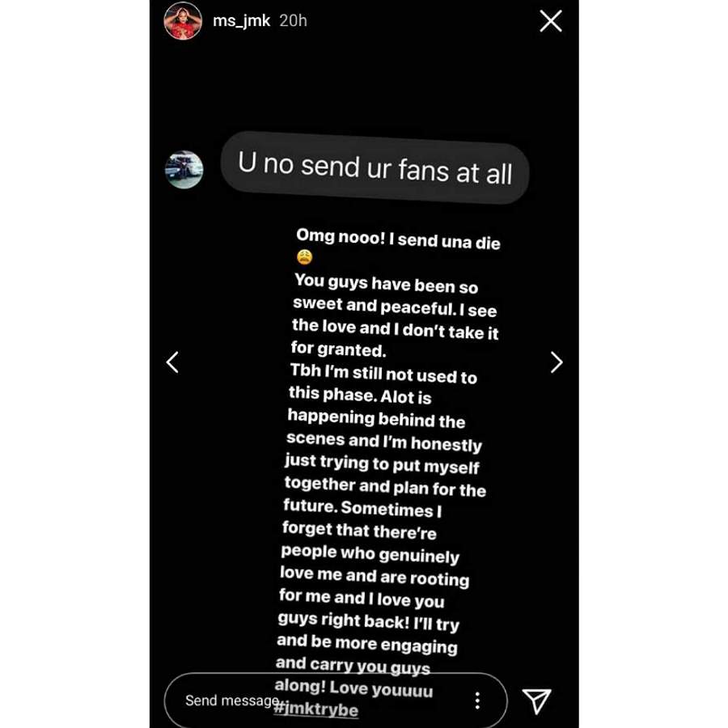Select the "people who genuinely" text line

370,553
